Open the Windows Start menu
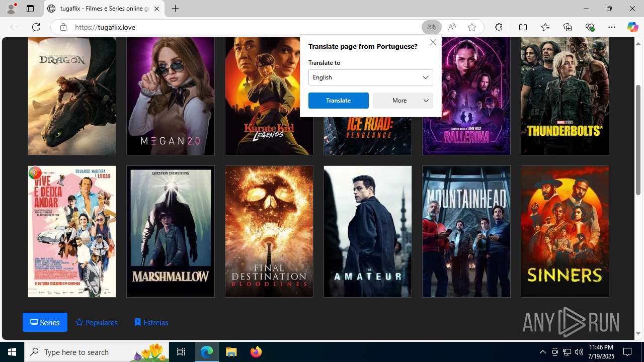 [12, 352]
